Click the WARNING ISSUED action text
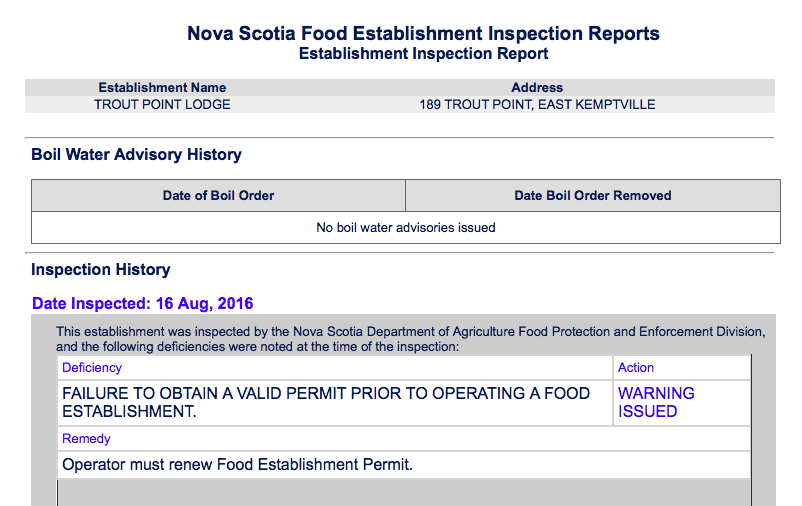Viewport: 802px width, 506px height. click(x=656, y=402)
